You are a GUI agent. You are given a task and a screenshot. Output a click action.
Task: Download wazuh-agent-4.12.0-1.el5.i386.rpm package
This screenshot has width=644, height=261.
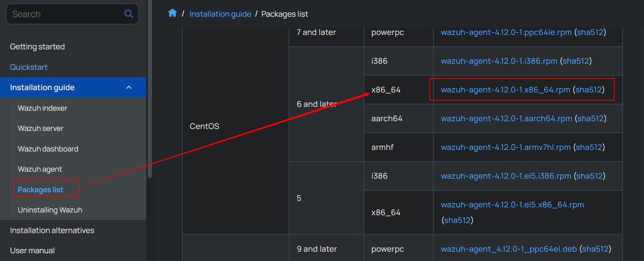click(x=506, y=176)
